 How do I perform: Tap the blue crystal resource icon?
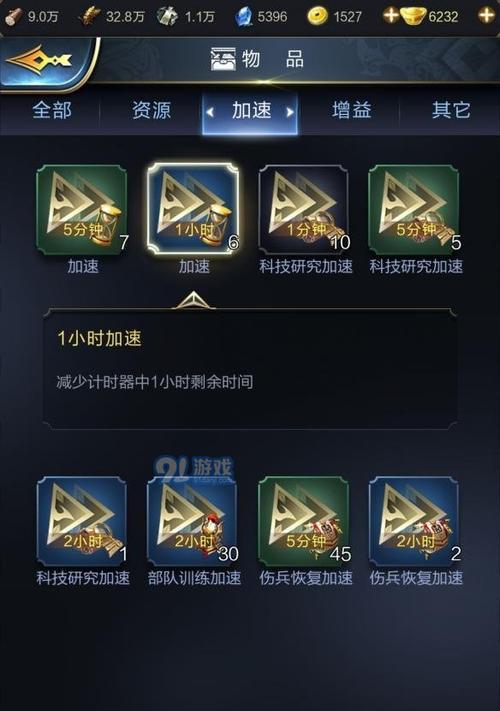(244, 17)
